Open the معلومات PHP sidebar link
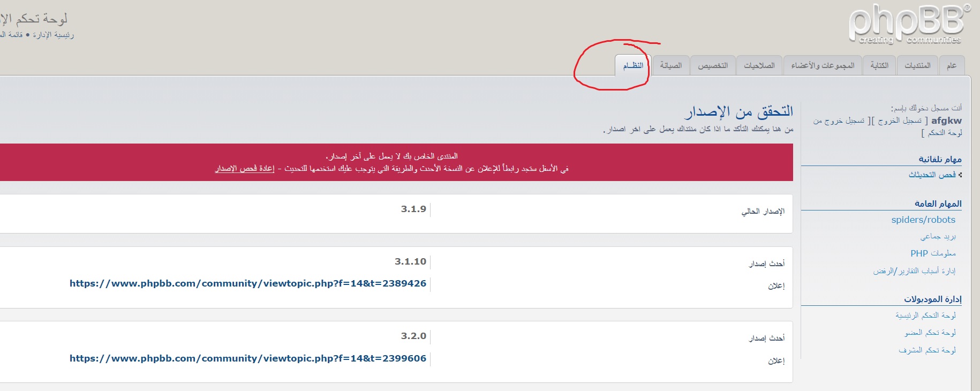Screen dimensions: 980x391 point(933,253)
